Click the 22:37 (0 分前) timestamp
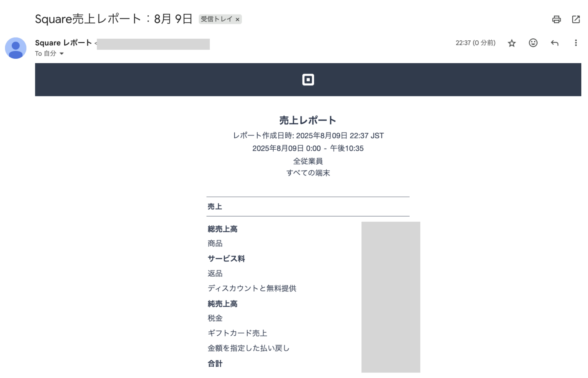 tap(475, 43)
